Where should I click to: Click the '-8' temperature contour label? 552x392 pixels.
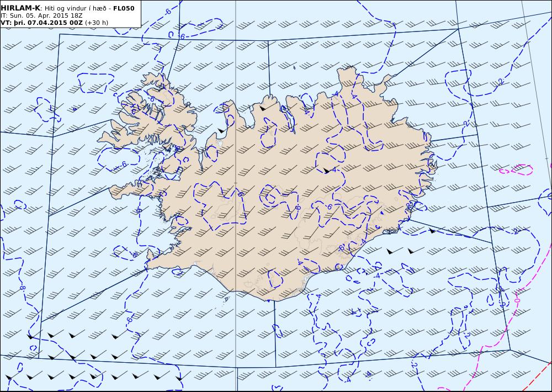pyautogui.click(x=23, y=288)
